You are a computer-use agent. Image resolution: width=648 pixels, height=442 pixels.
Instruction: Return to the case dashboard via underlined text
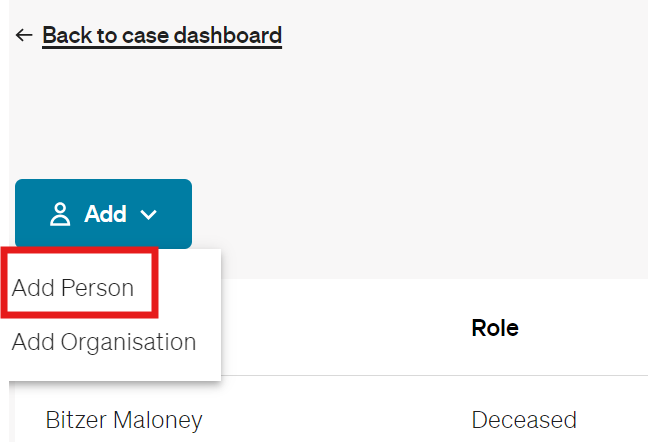pos(162,36)
